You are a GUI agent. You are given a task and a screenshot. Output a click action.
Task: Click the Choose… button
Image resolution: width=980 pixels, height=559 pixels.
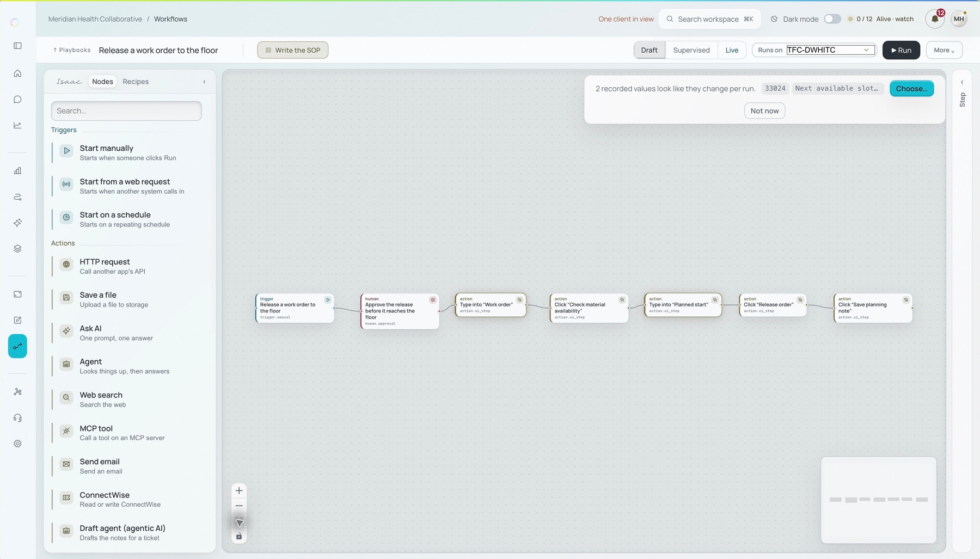click(911, 89)
